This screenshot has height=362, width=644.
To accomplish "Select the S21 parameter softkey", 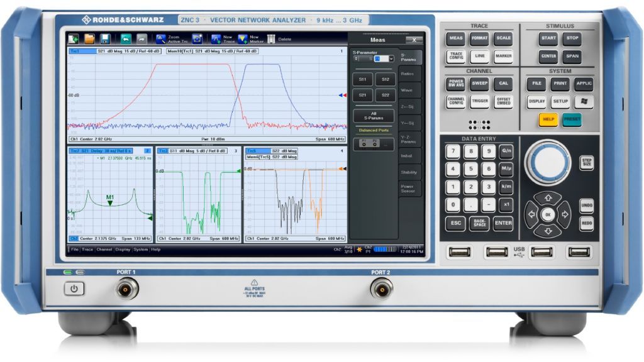I will coord(362,95).
